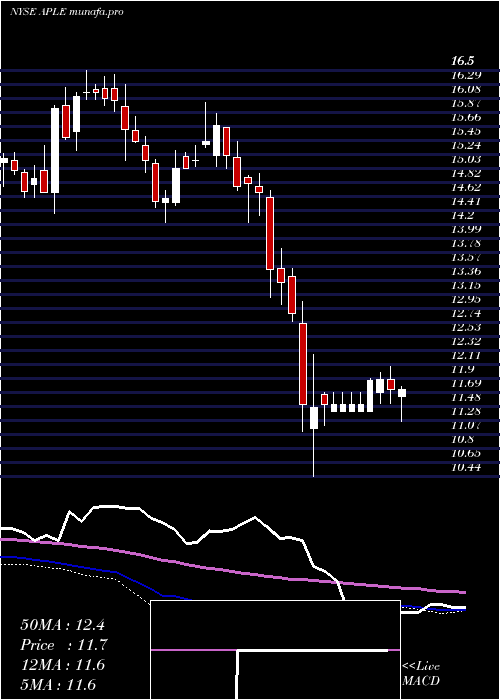This screenshot has width=500, height=700.
Task: Select the 14.82 price axis value
Action: tap(466, 173)
